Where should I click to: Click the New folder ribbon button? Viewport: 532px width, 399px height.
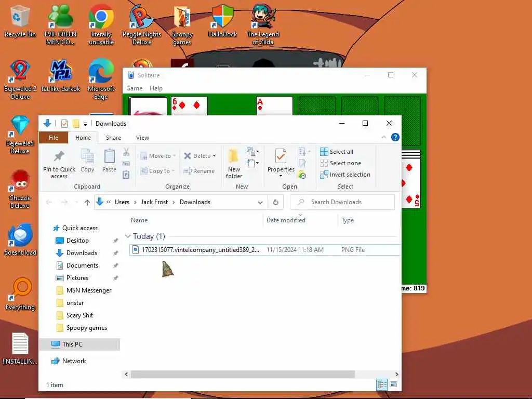[234, 164]
